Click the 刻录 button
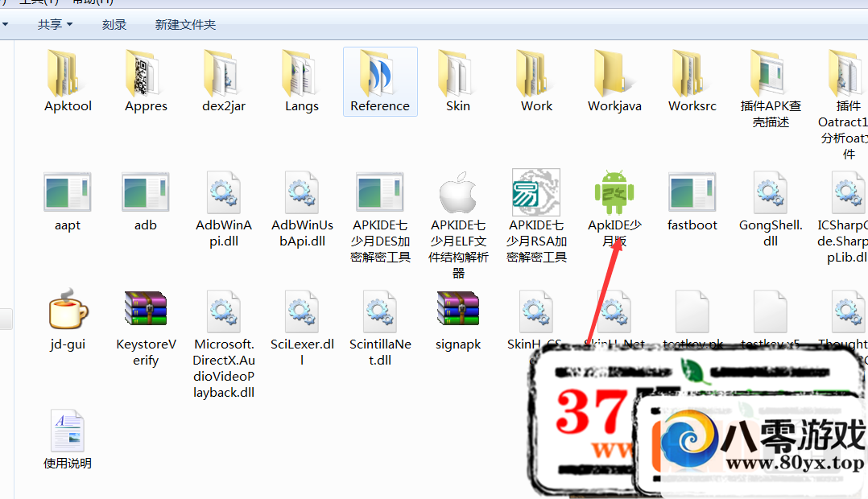868x499 pixels. point(114,25)
